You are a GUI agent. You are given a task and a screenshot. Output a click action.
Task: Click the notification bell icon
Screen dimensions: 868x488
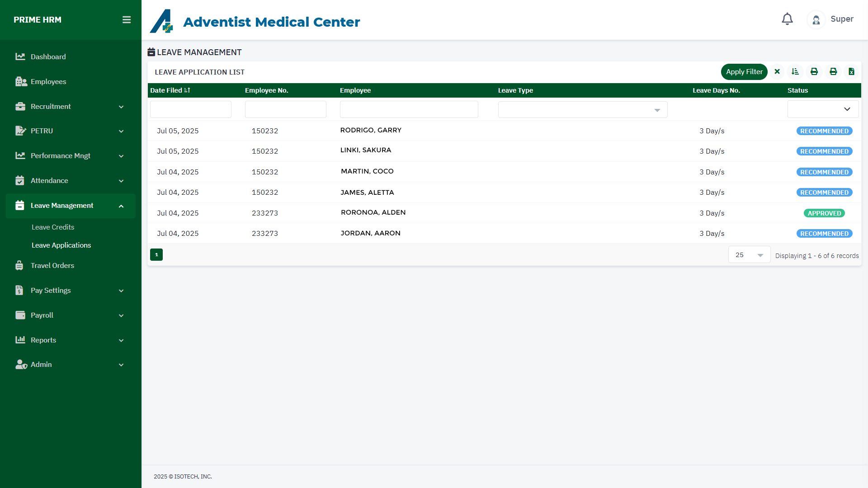pos(787,19)
